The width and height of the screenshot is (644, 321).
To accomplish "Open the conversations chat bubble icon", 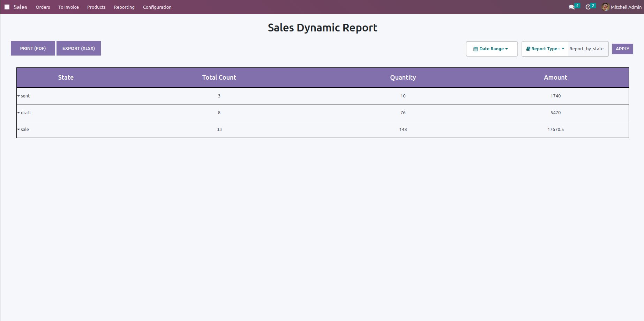I will (x=571, y=7).
